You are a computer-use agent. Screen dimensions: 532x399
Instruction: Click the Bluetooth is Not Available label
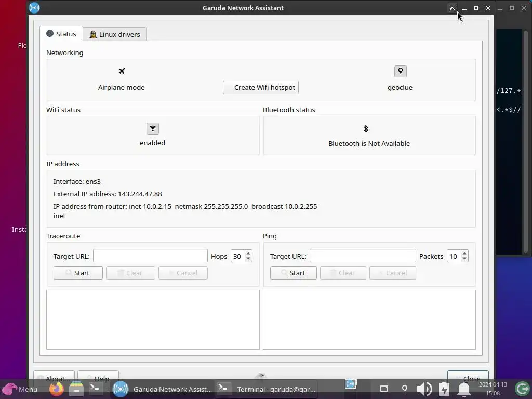pos(369,143)
